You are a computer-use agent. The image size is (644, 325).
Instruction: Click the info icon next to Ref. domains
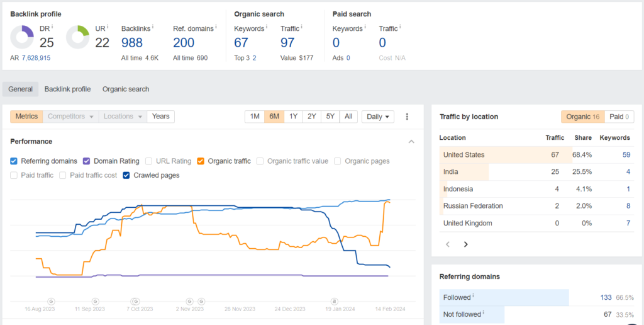[216, 26]
